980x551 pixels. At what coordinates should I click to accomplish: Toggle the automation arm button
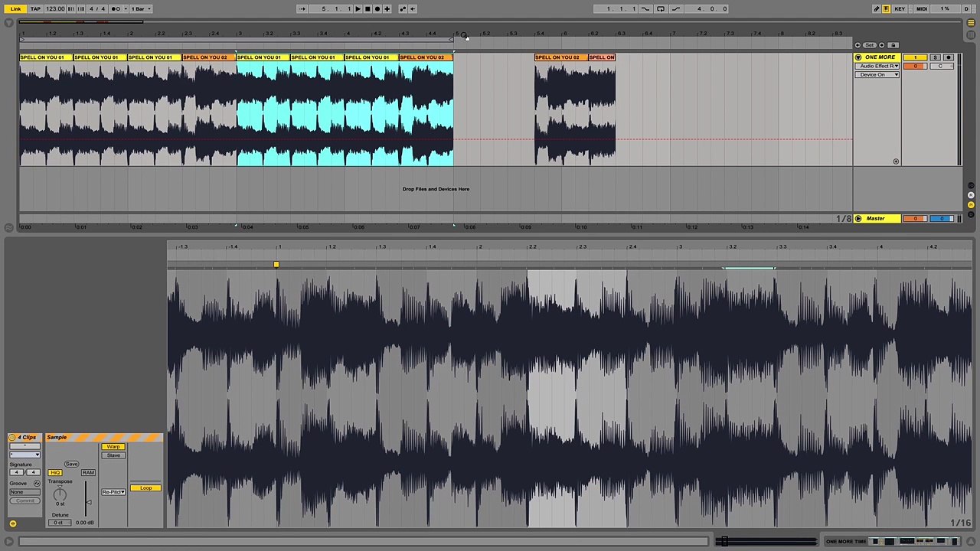click(x=403, y=8)
